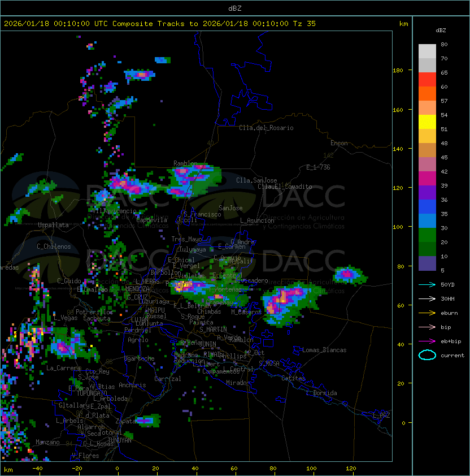Click the 'Uspallata' map label

tap(54, 225)
